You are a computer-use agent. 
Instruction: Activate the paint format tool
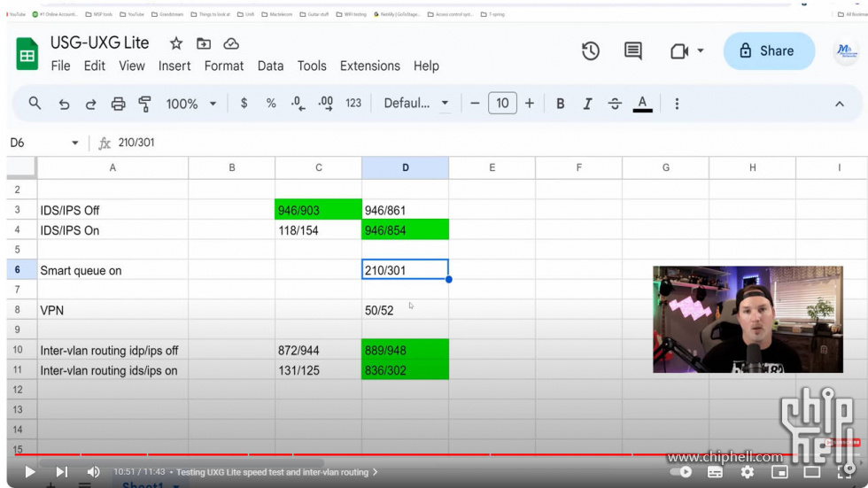click(x=144, y=104)
